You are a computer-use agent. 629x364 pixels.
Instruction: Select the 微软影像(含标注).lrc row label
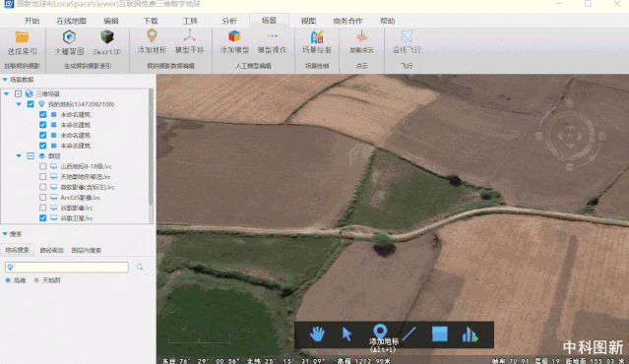[88, 187]
